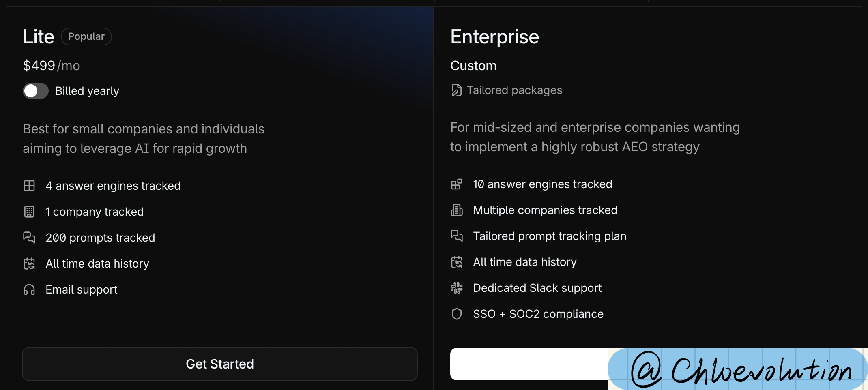Click the chat icon for Tailored prompt tracking
868x390 pixels.
(x=456, y=236)
